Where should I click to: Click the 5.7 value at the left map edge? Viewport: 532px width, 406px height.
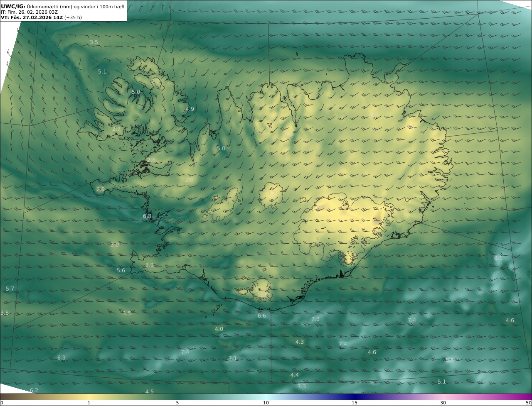10,289
